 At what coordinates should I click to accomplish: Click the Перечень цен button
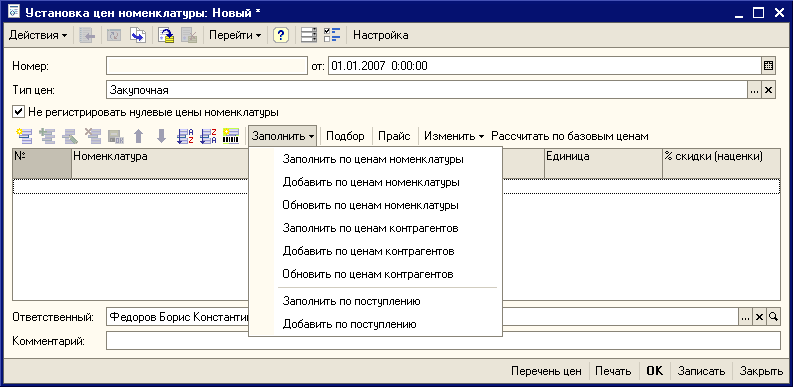pyautogui.click(x=546, y=371)
